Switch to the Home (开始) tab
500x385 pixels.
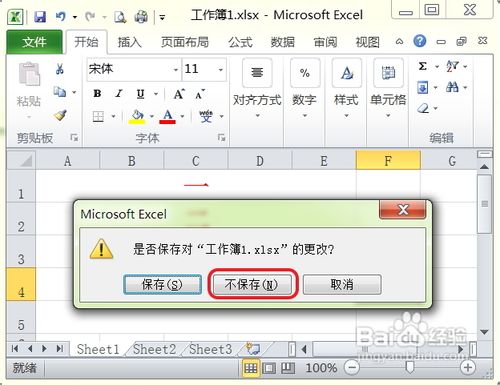tap(86, 42)
